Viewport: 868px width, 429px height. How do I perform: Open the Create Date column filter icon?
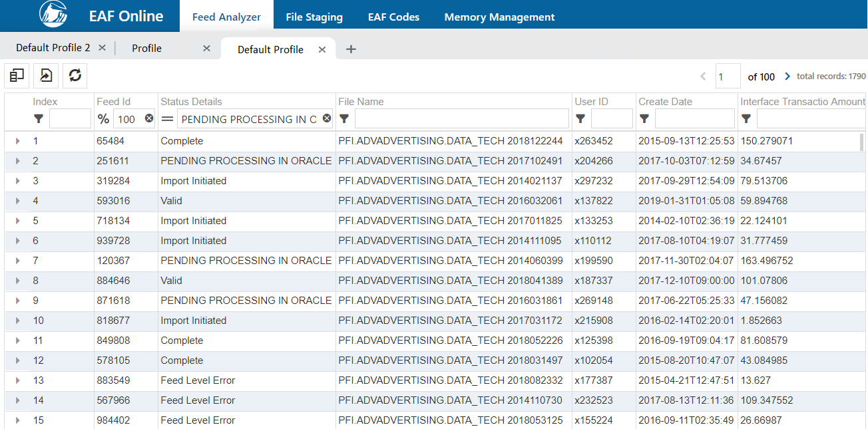[x=644, y=119]
